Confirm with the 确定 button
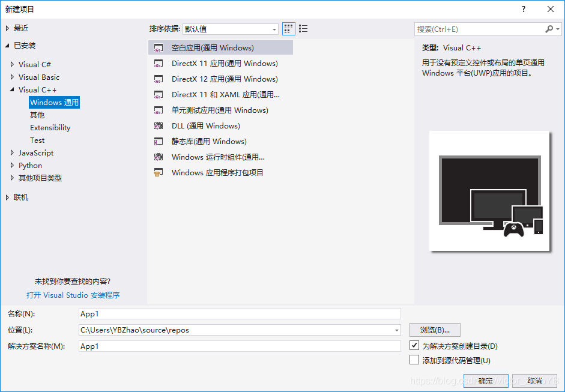 coord(486,381)
